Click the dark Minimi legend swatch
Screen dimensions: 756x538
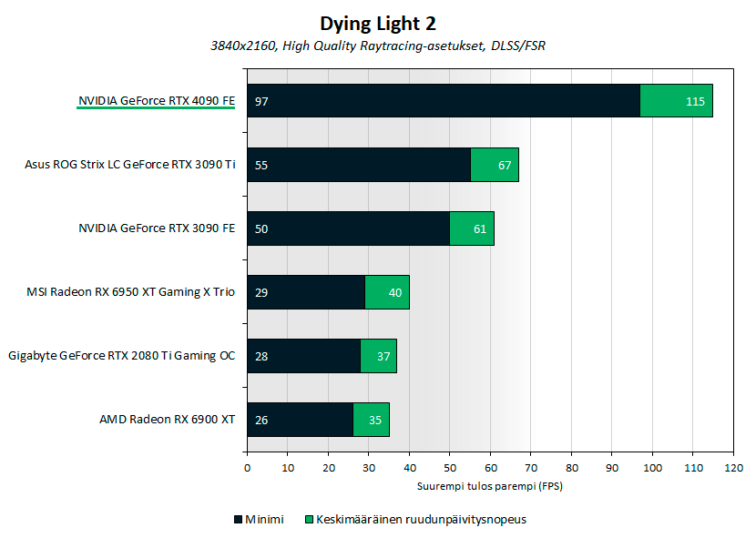coord(238,520)
